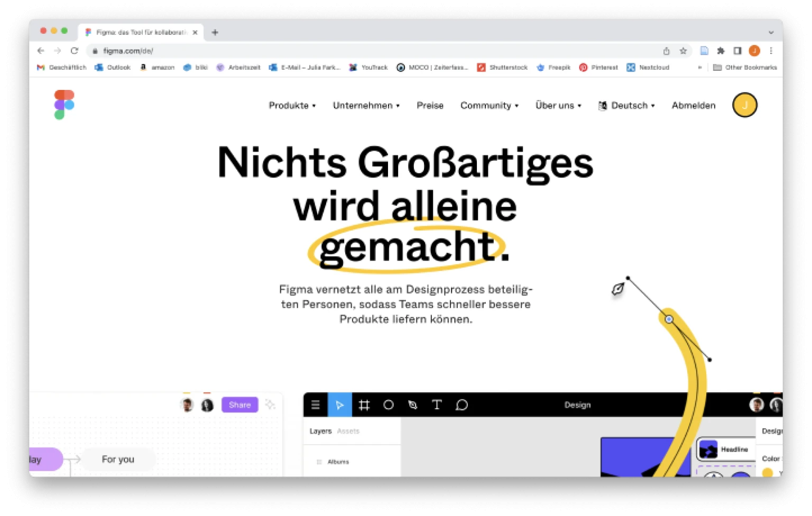Open the Shutterstock bookmark

coord(502,68)
